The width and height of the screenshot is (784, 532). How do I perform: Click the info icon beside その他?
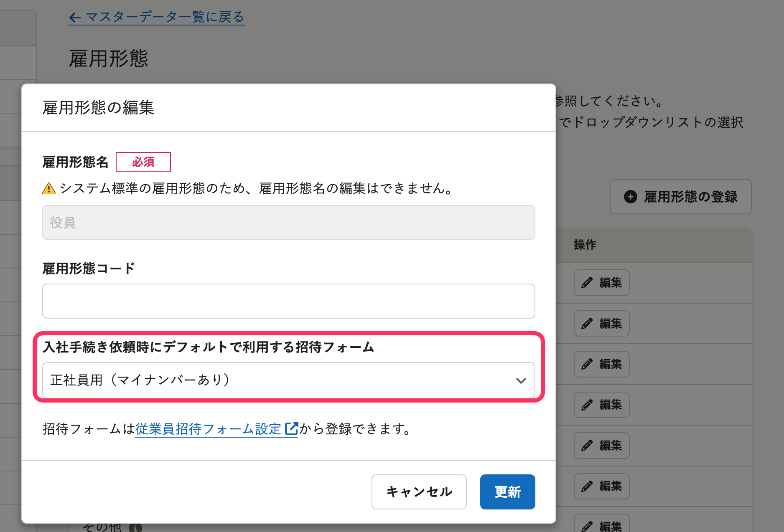click(135, 528)
